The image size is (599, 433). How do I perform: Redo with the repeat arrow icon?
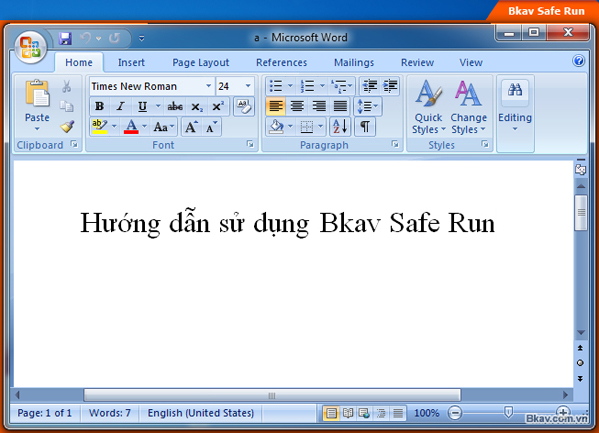pos(114,38)
